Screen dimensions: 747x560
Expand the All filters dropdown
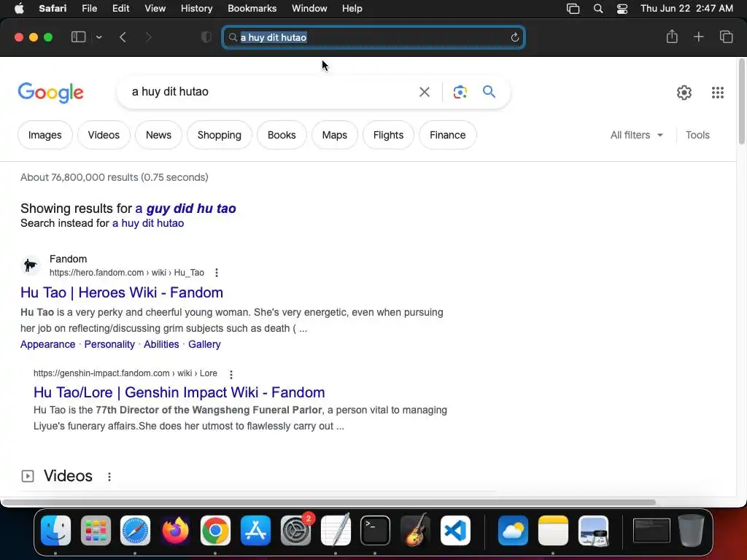pos(636,135)
